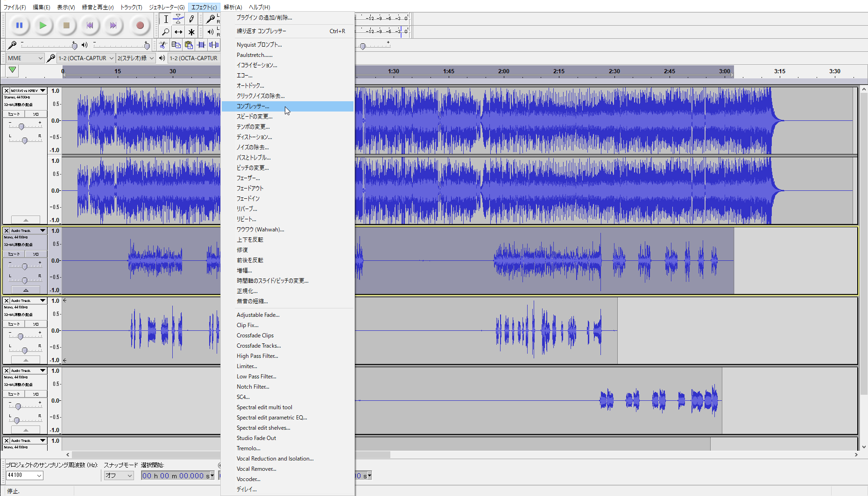The width and height of the screenshot is (868, 496).
Task: Choose Vocal Remover from the effect menu
Action: coord(256,469)
